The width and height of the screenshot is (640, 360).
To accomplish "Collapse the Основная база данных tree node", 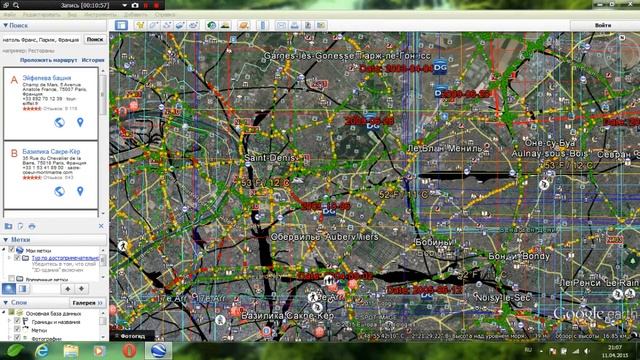I will tap(4, 313).
